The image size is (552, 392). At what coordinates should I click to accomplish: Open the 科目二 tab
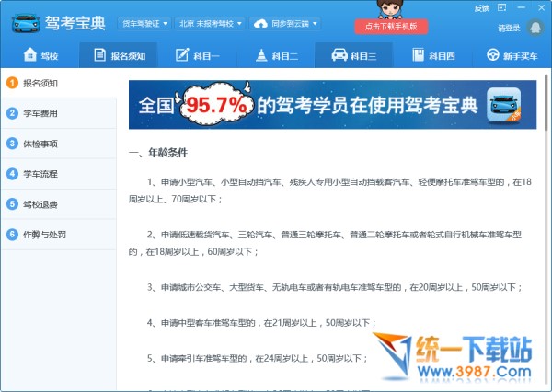pyautogui.click(x=276, y=55)
